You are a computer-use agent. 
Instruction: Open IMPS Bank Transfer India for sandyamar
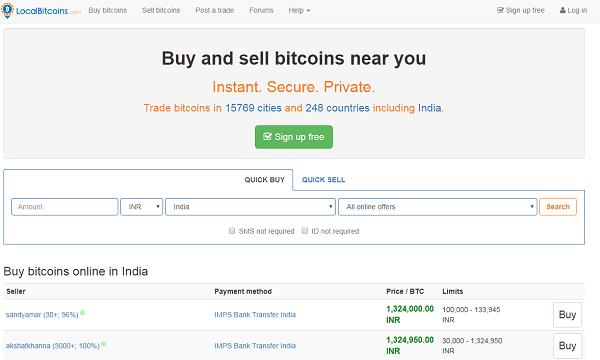pyautogui.click(x=255, y=315)
